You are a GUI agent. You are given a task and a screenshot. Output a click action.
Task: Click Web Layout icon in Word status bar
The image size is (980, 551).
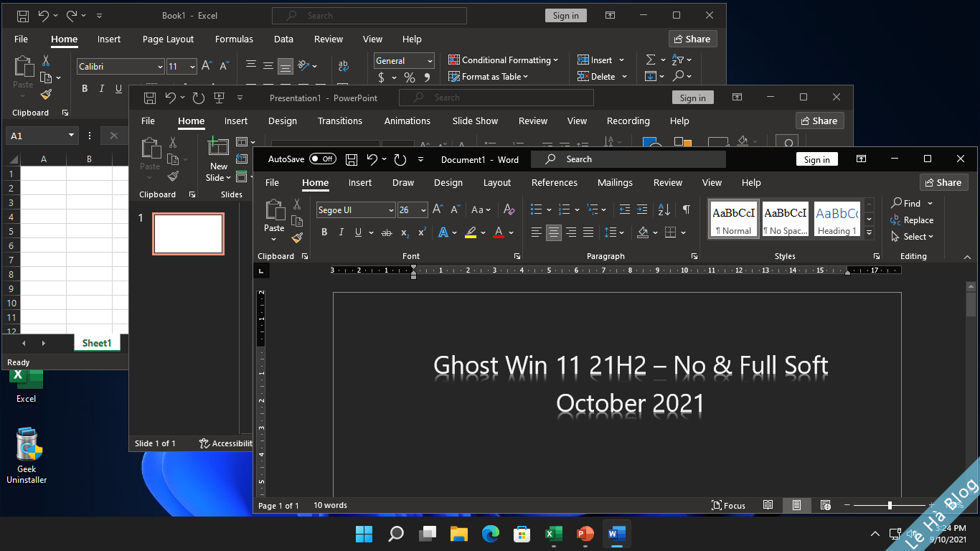(x=826, y=505)
